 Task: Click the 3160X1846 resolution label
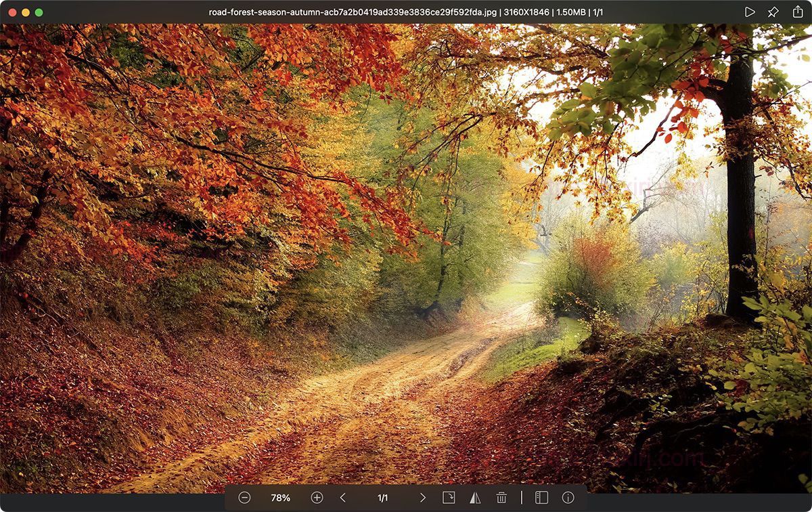[x=528, y=12]
